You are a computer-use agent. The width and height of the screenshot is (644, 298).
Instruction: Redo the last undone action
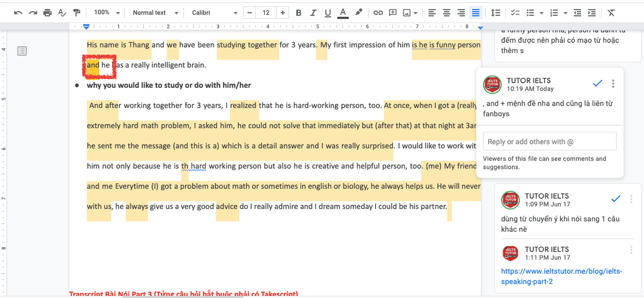click(33, 12)
